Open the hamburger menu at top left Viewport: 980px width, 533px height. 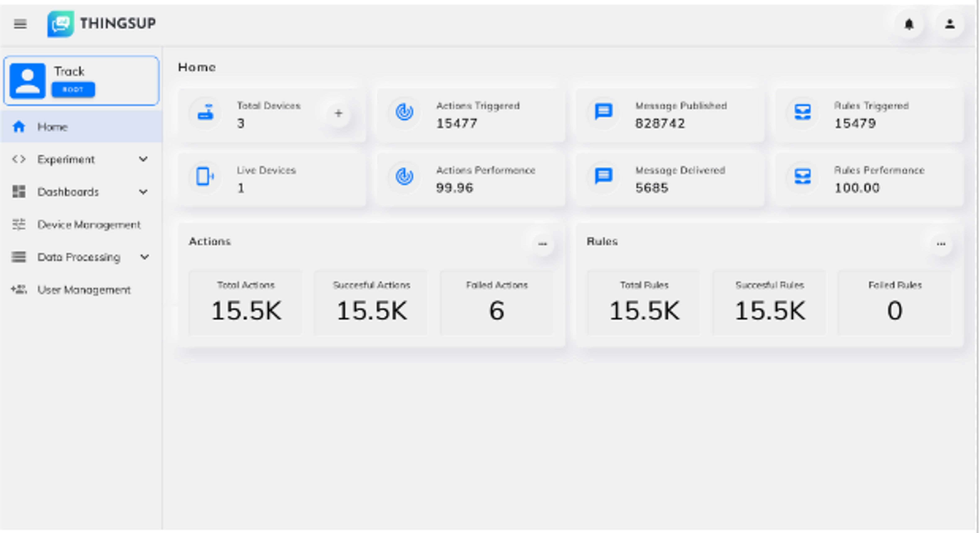pyautogui.click(x=20, y=24)
